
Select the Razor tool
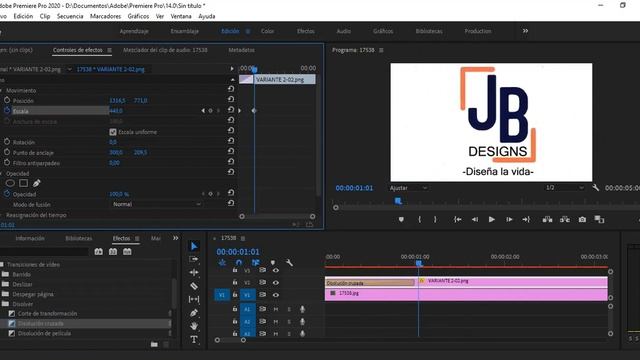point(194,286)
